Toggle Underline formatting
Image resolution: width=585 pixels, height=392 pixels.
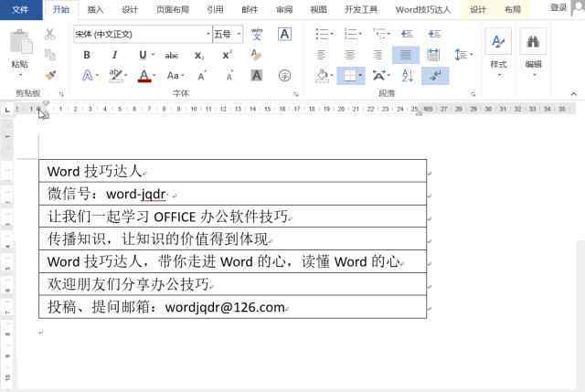(x=143, y=55)
